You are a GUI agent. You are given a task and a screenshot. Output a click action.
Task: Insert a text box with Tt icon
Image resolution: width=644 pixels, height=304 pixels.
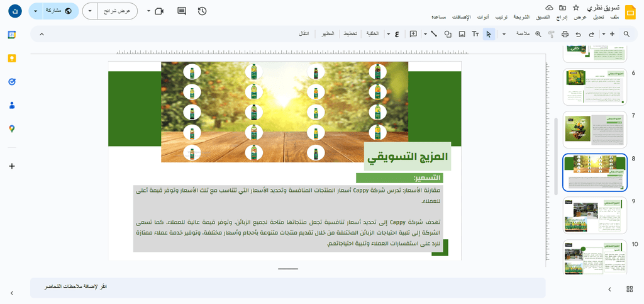point(475,34)
